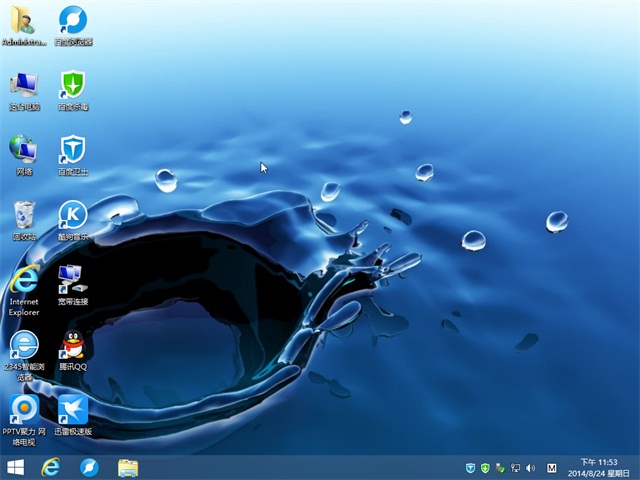Open File Explorer from the taskbar

pyautogui.click(x=128, y=467)
